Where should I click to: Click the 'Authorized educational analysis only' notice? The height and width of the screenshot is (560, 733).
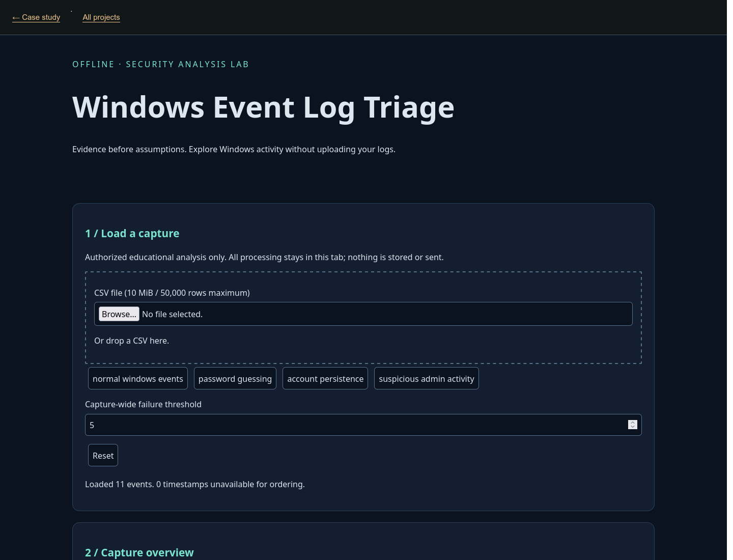pos(264,257)
